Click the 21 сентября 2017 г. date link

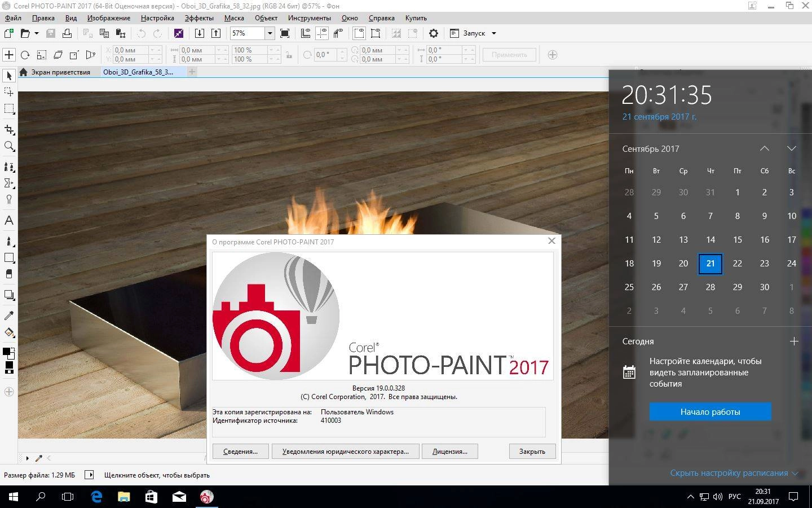[659, 116]
